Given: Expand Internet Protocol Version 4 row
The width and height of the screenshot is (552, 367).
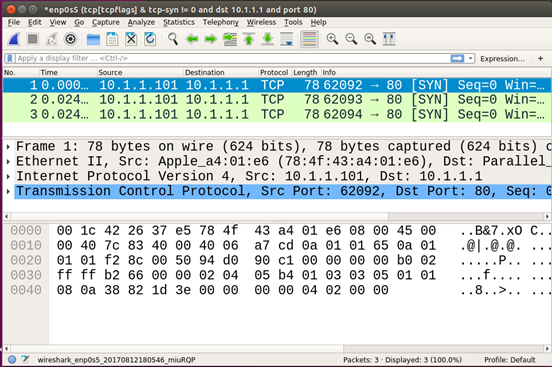Looking at the screenshot, I should 8,176.
